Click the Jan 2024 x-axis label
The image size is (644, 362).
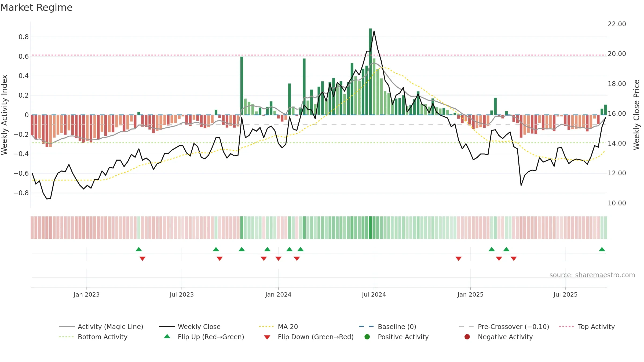pyautogui.click(x=278, y=294)
